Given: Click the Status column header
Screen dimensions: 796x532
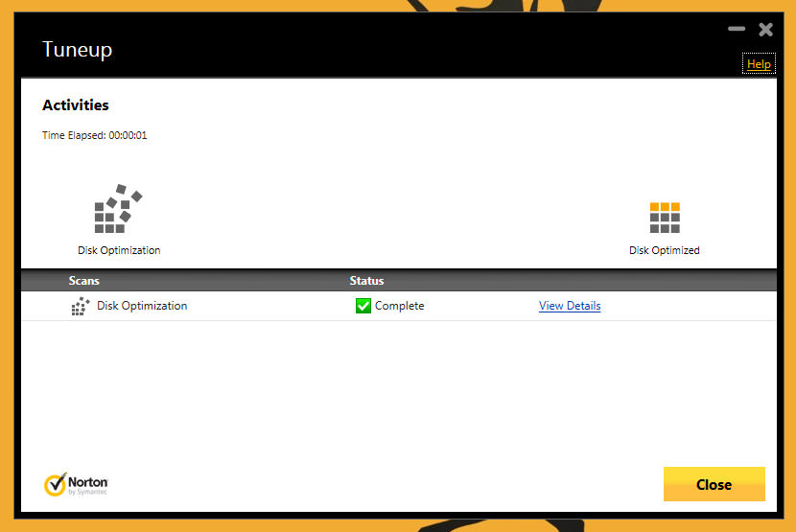Looking at the screenshot, I should pos(366,281).
